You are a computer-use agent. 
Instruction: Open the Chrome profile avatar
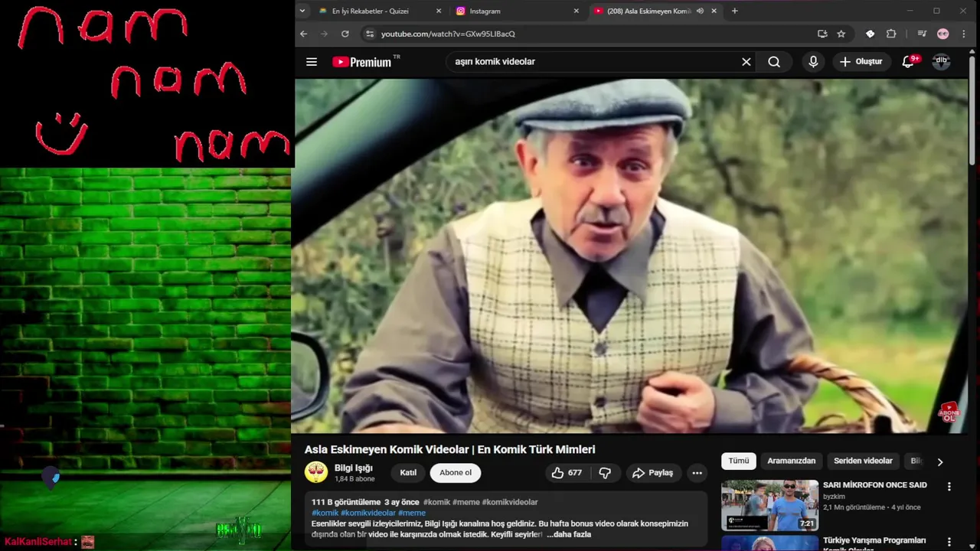pos(943,34)
